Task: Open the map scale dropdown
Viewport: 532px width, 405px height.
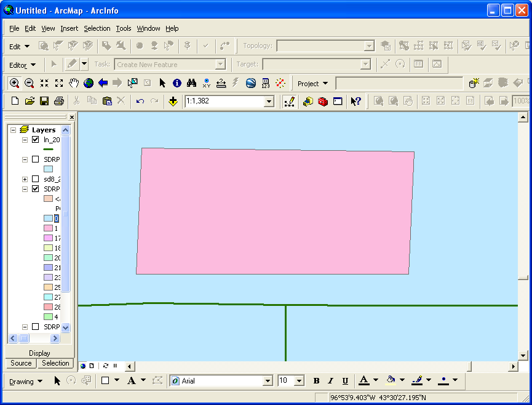Action: (269, 102)
